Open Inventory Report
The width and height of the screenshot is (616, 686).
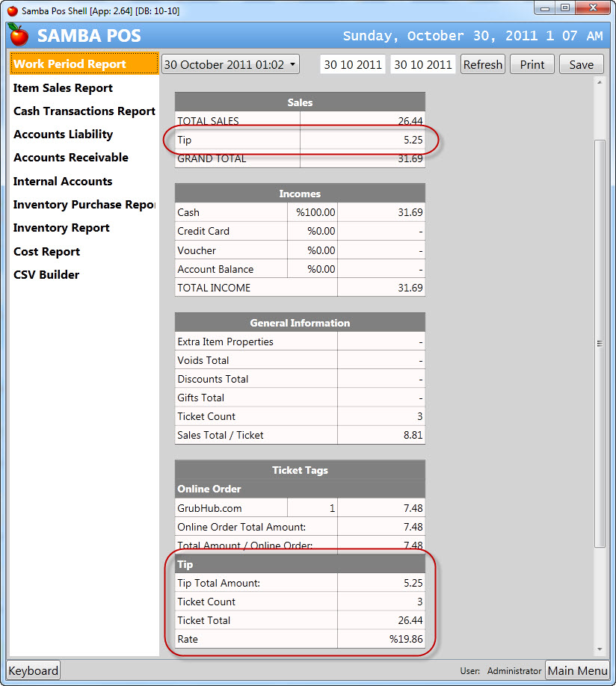[x=61, y=228]
